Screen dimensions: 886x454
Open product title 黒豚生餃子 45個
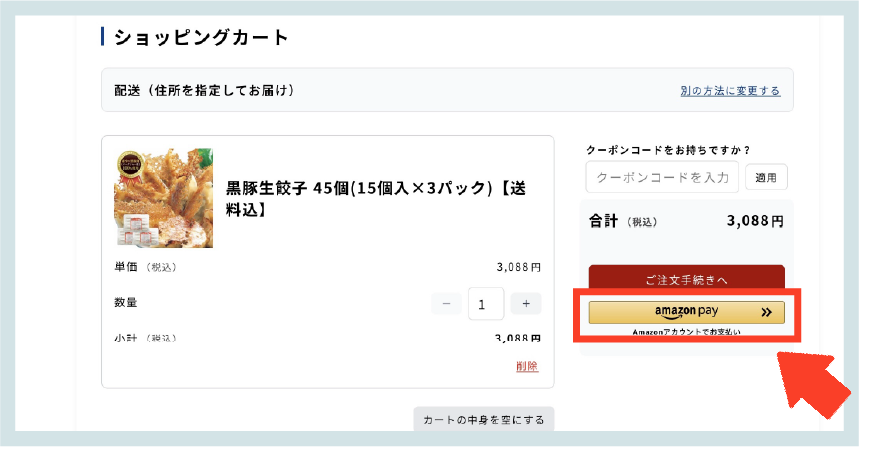pyautogui.click(x=376, y=198)
